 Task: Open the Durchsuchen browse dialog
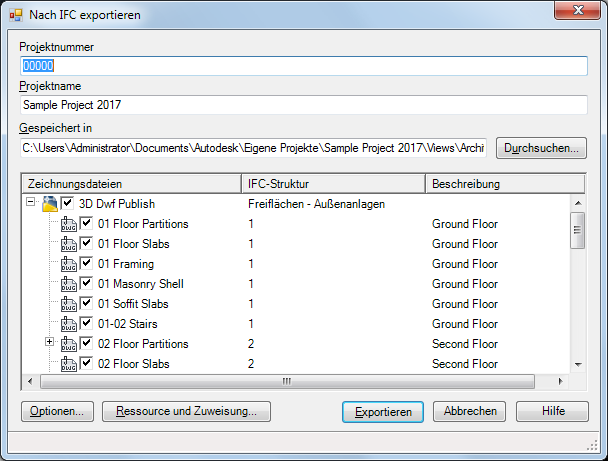click(541, 148)
